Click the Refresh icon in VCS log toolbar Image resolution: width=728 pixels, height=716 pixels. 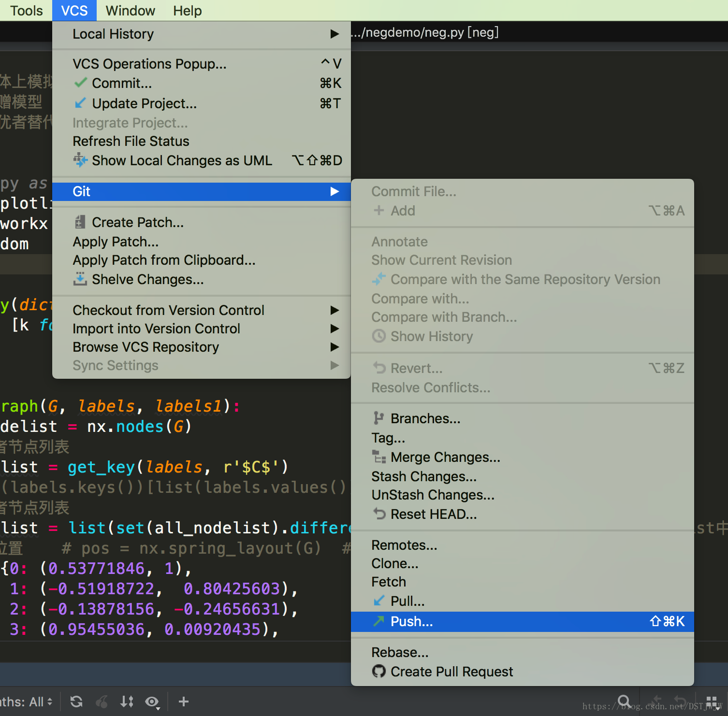76,702
